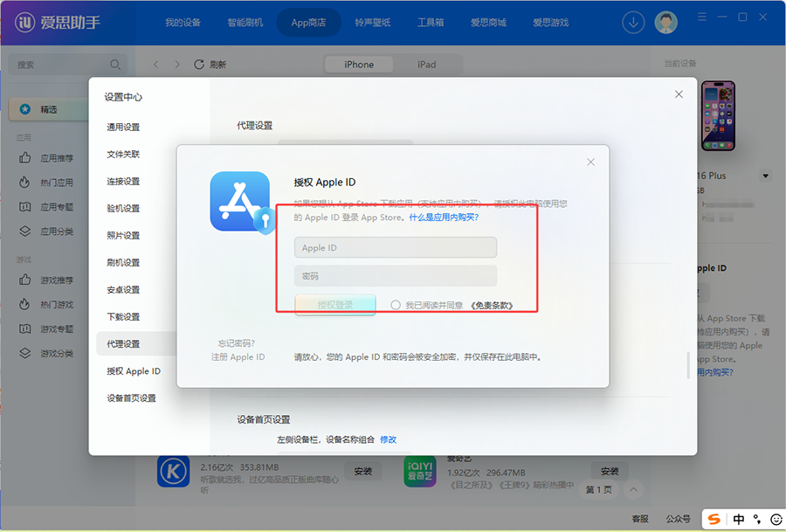Toggle the 中 Chinese input mode
Screen dimensions: 786x532
click(x=738, y=520)
